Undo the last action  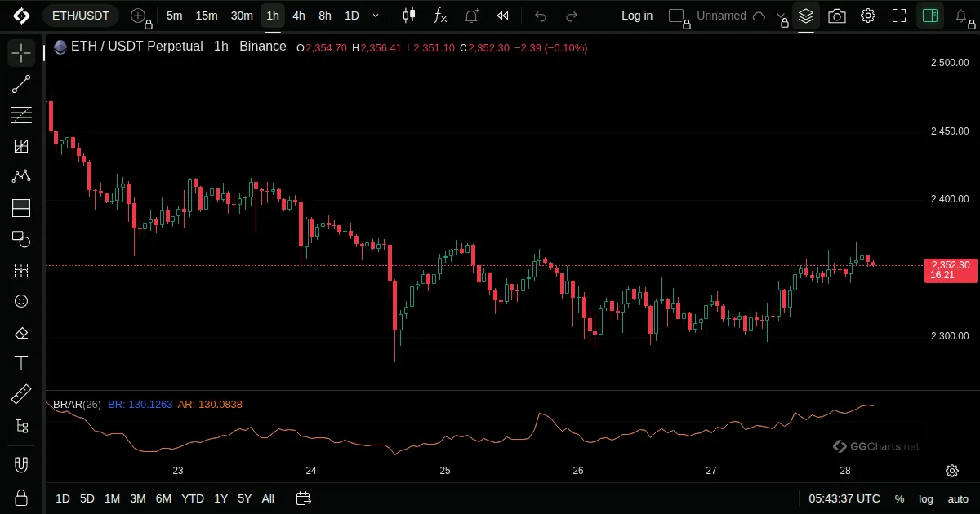tap(541, 16)
